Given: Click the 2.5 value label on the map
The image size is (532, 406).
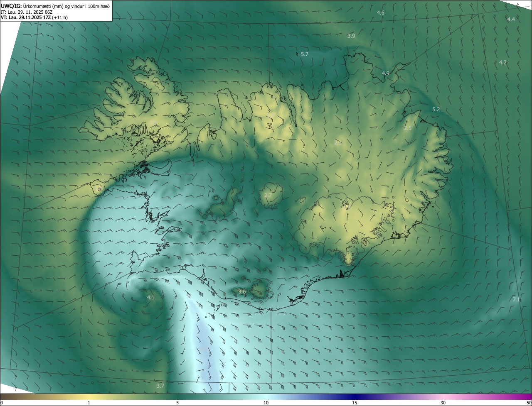Looking at the screenshot, I should [x=408, y=128].
